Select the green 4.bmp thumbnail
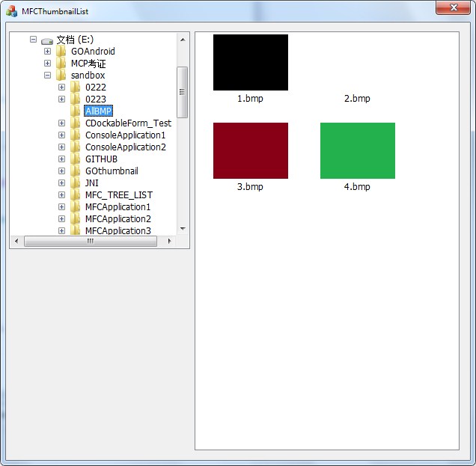This screenshot has height=466, width=476. click(358, 150)
